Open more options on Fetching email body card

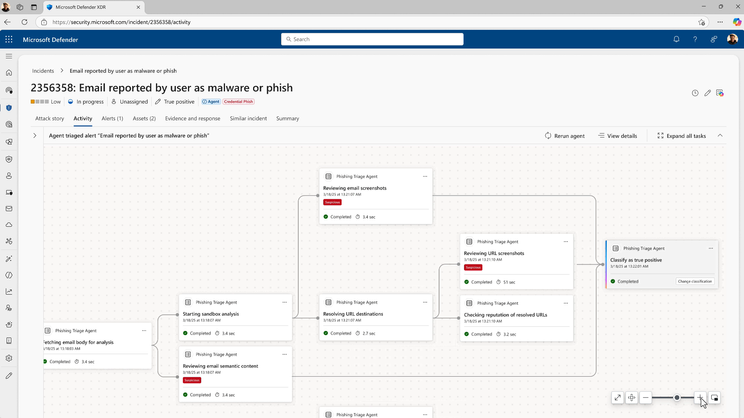click(x=144, y=331)
